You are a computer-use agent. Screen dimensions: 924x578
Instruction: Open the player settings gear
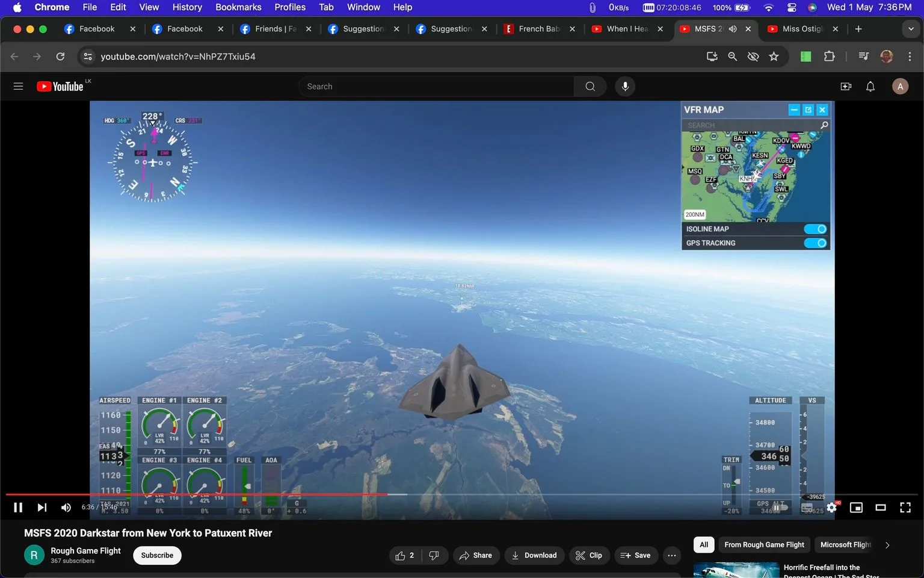click(x=831, y=507)
